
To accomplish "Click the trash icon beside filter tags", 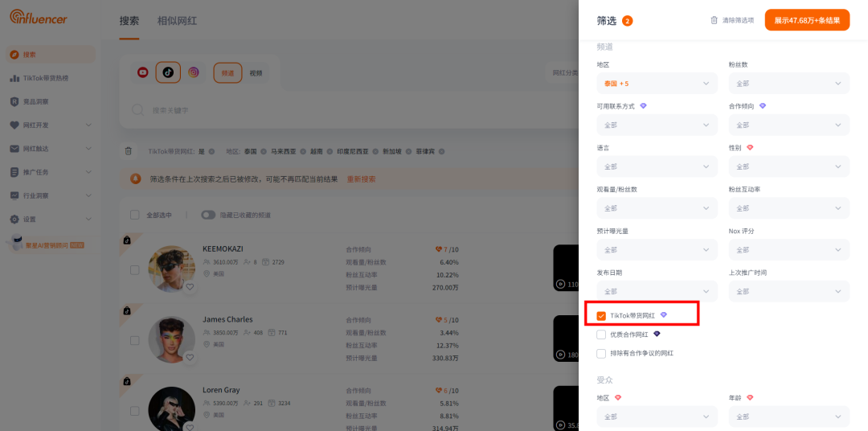I will [129, 150].
